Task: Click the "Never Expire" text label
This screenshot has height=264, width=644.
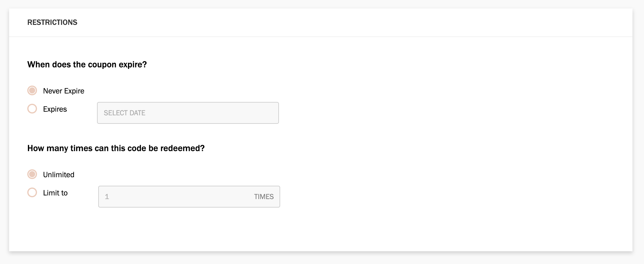Action: point(64,91)
